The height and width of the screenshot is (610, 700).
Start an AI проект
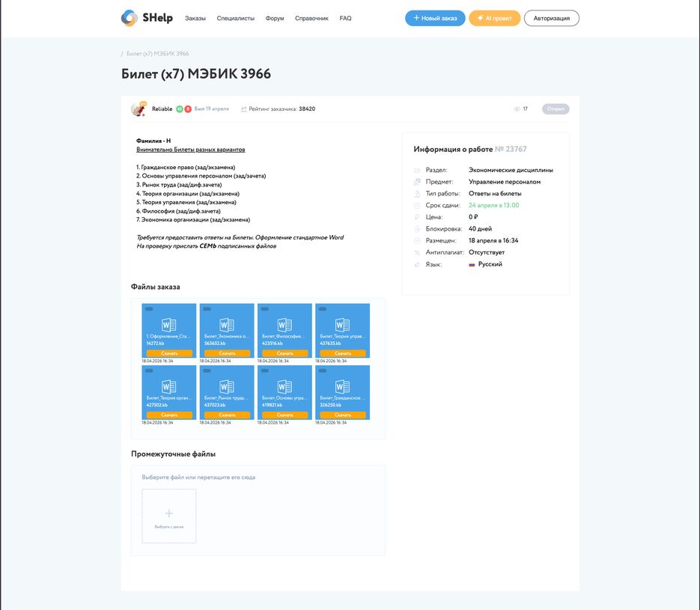click(x=494, y=18)
